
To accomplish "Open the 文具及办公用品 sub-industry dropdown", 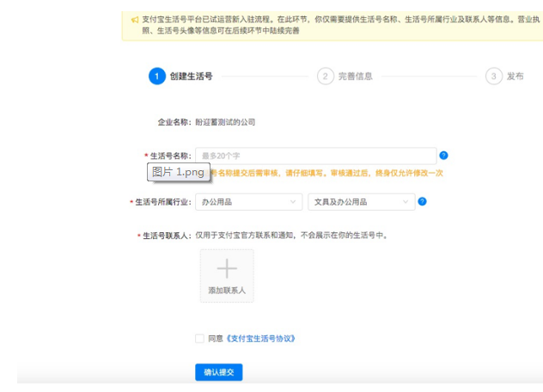I will point(361,202).
